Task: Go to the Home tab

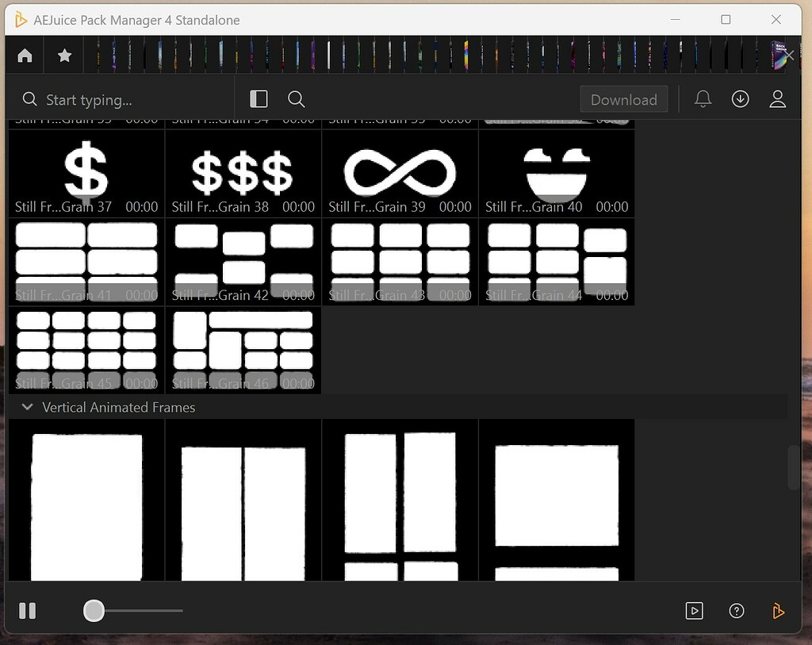Action: pos(25,56)
